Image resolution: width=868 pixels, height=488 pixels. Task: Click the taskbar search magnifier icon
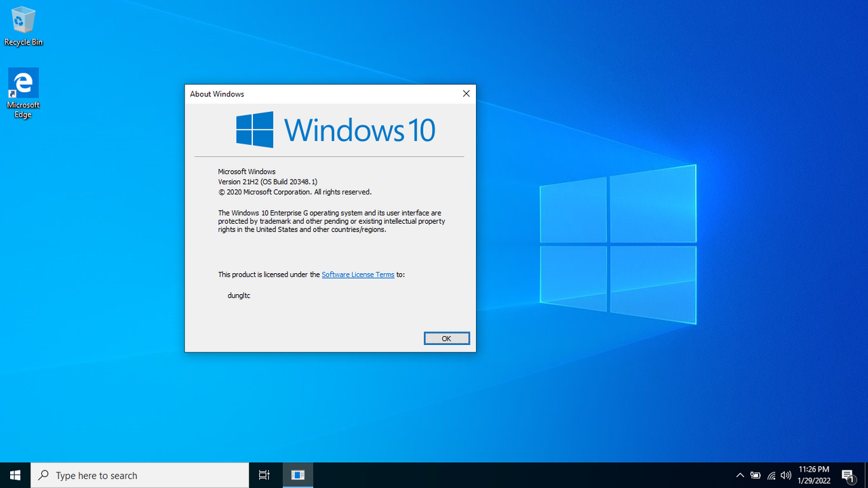[x=43, y=475]
